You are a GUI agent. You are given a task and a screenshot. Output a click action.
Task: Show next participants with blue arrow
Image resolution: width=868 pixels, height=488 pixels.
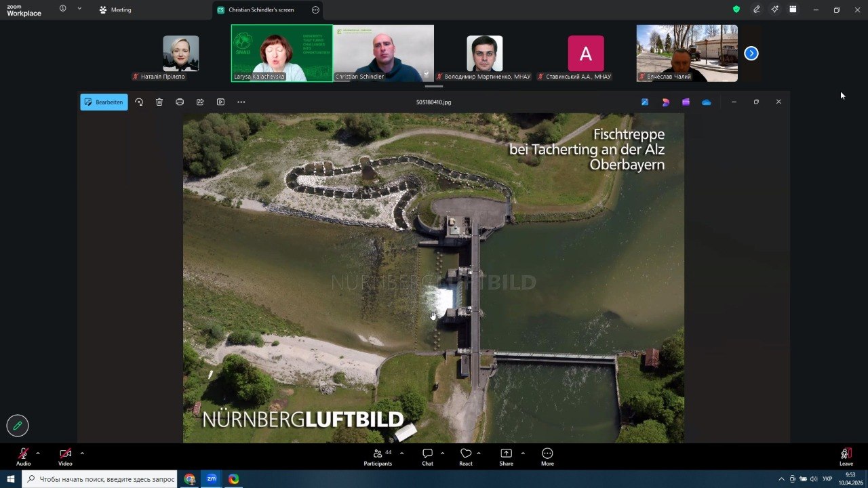751,54
